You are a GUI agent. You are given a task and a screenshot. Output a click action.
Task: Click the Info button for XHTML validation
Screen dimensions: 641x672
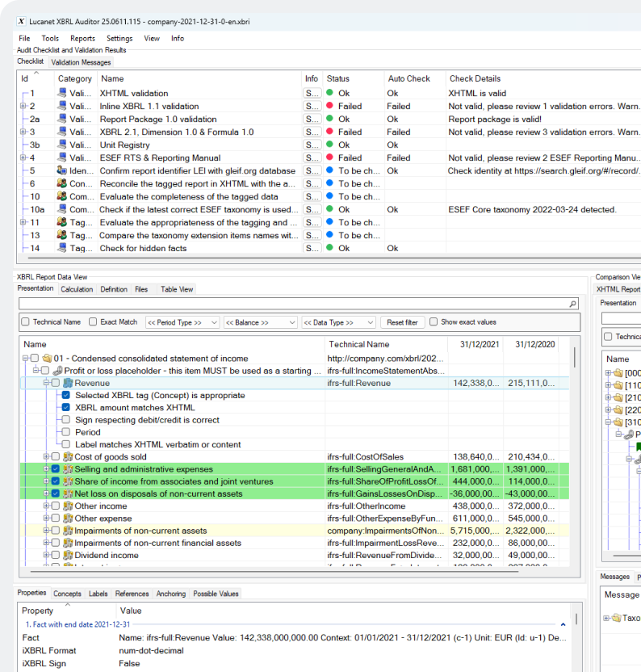coord(311,94)
